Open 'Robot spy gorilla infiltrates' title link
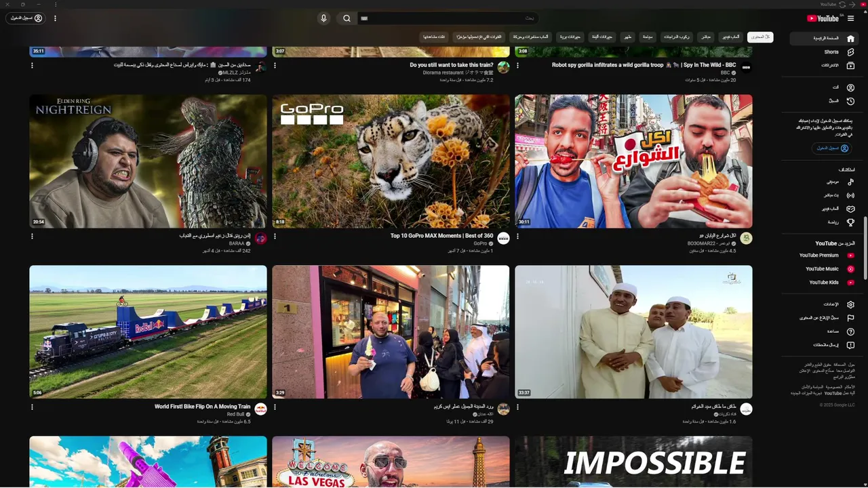 [x=644, y=65]
